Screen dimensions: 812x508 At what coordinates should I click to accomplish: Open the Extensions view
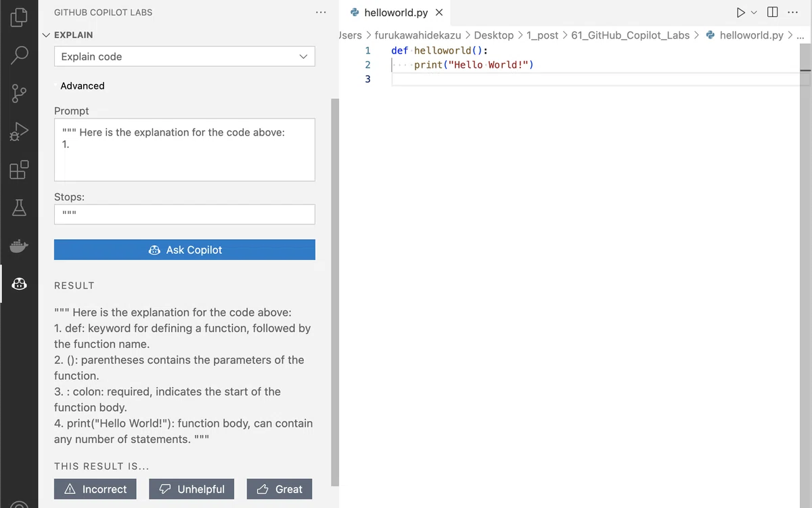(19, 169)
